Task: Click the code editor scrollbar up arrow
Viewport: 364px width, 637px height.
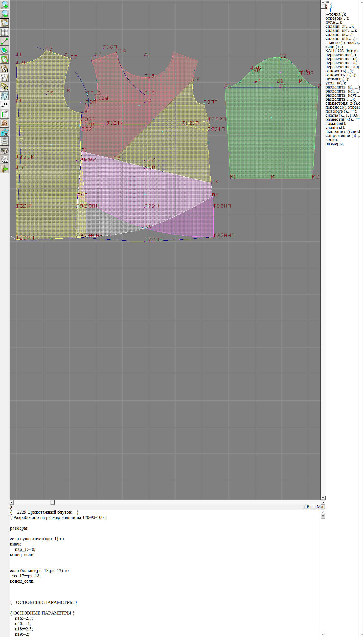Action: (323, 512)
